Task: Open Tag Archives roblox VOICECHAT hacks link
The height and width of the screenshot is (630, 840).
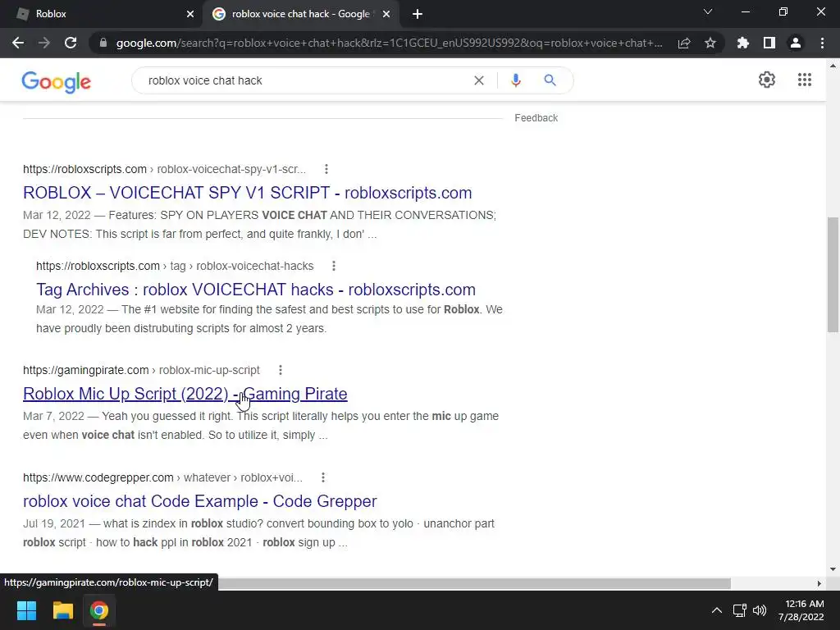Action: pyautogui.click(x=256, y=290)
